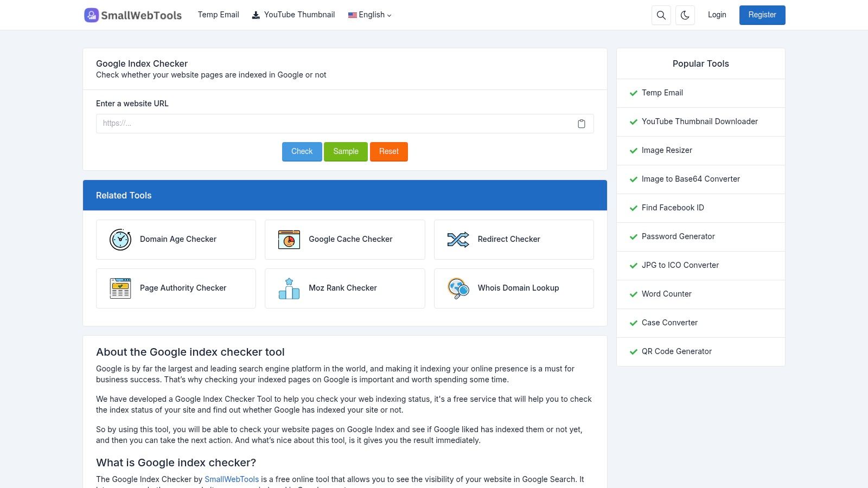Click 'About the Google index checker tool' heading
This screenshot has height=488, width=868.
tap(190, 352)
